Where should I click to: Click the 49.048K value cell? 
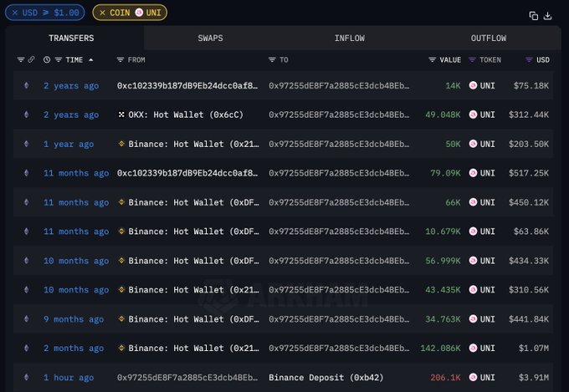click(x=443, y=115)
